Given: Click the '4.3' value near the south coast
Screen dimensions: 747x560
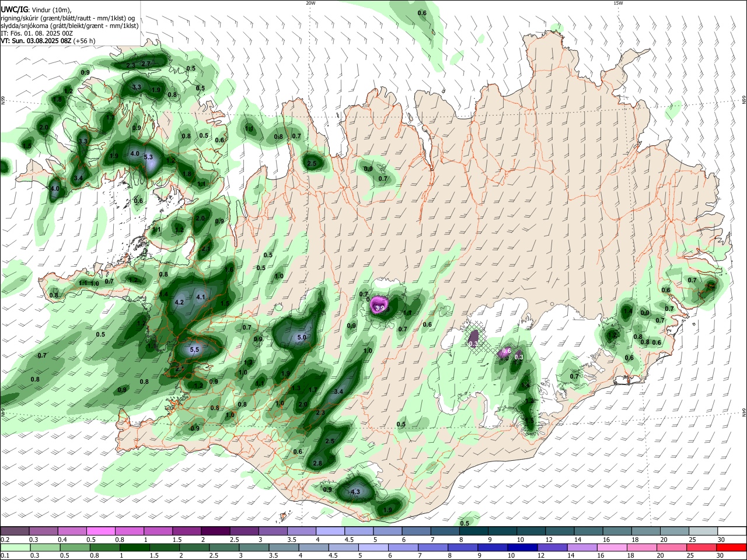Looking at the screenshot, I should pyautogui.click(x=355, y=492).
